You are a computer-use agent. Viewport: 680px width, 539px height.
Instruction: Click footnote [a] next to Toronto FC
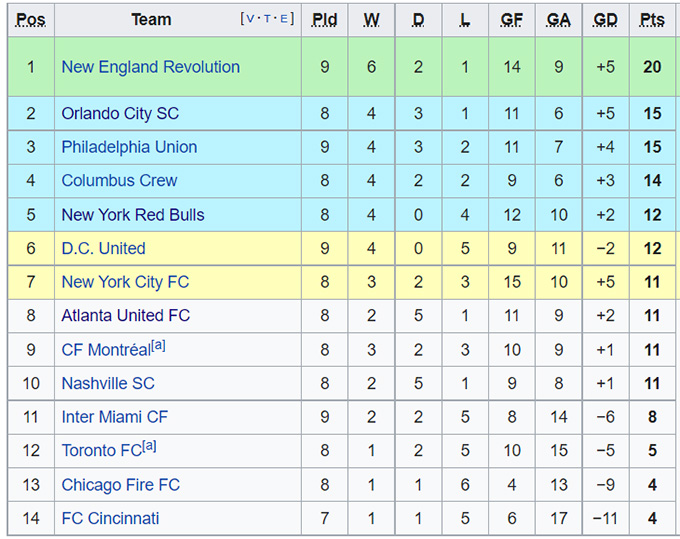point(149,446)
